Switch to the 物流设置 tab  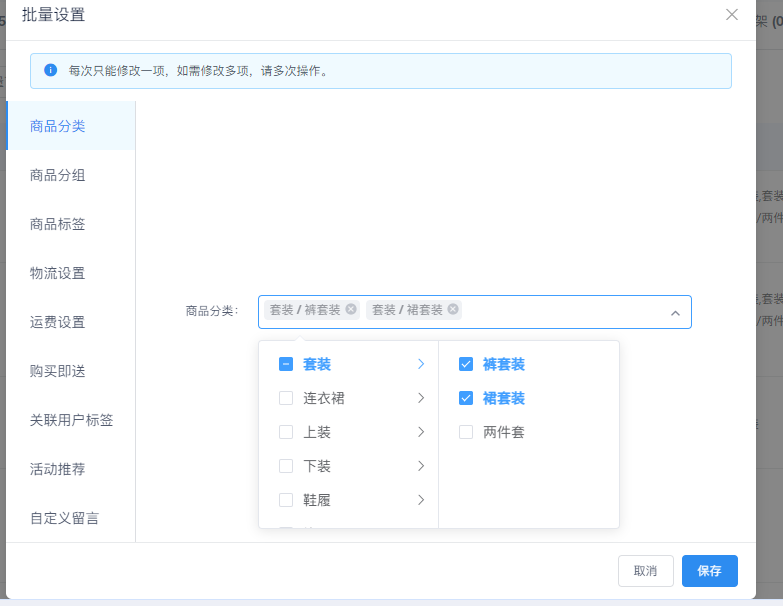[70, 273]
